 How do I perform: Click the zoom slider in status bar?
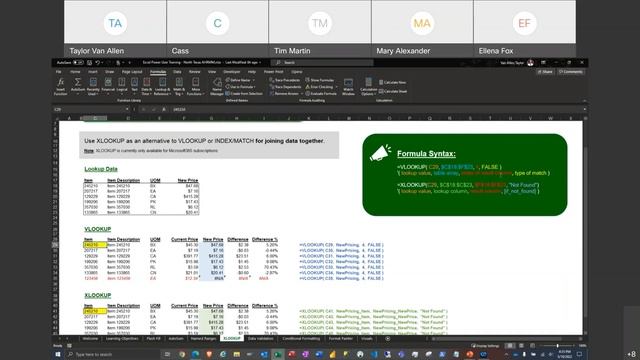557,346
